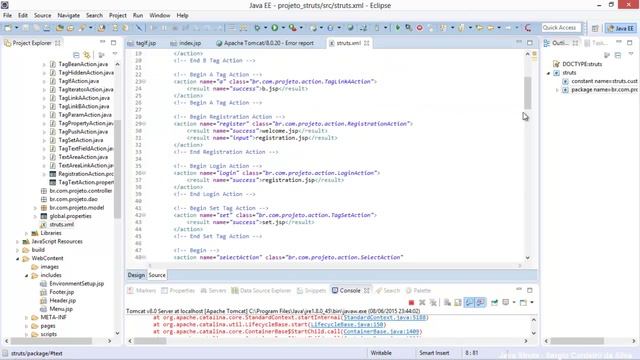Click the Run External Tools icon

292,28
